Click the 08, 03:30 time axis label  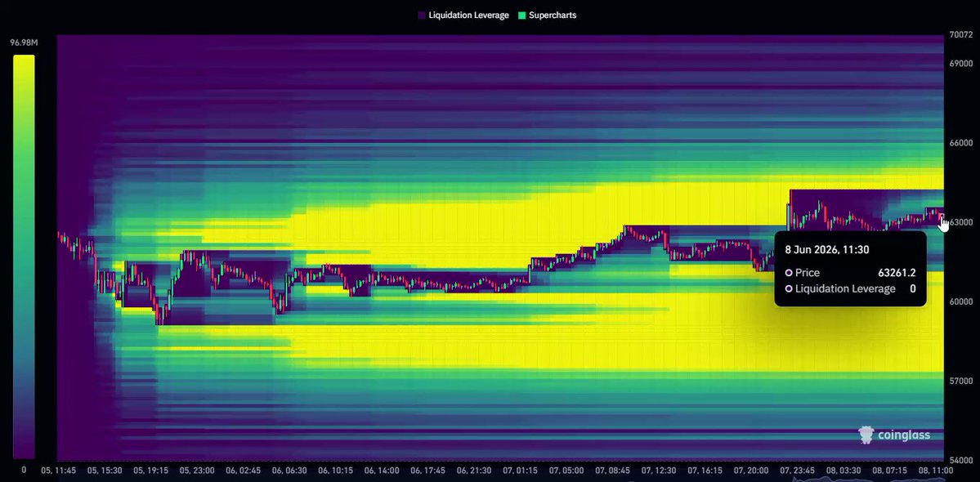click(844, 470)
